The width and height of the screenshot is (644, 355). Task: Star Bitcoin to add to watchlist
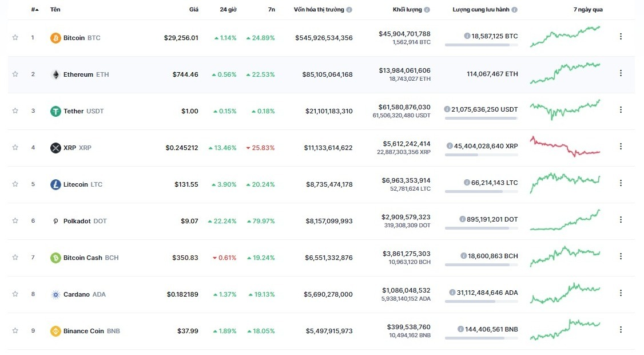15,38
